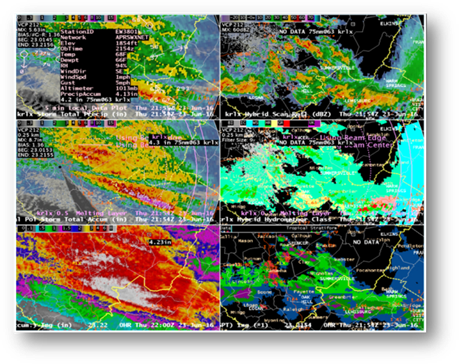Click the 4.23in sample readout label
Image resolution: width=459 pixels, height=364 pixels.
(160, 242)
